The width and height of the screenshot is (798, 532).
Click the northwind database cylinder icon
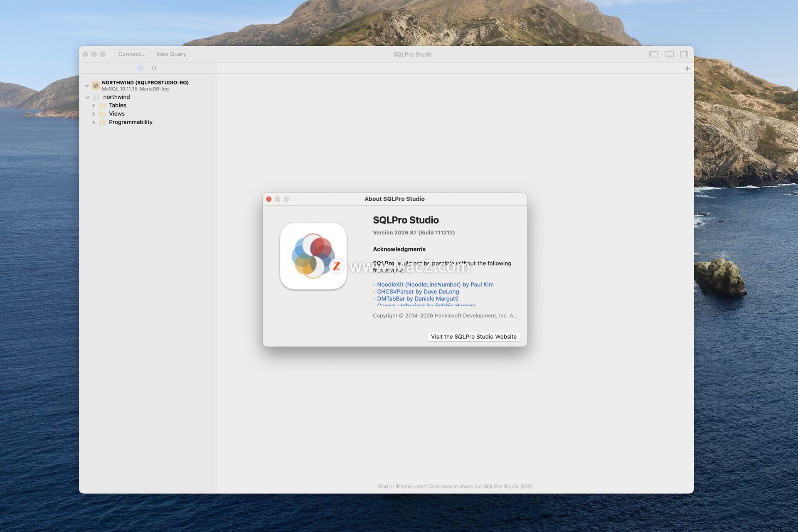tap(96, 97)
